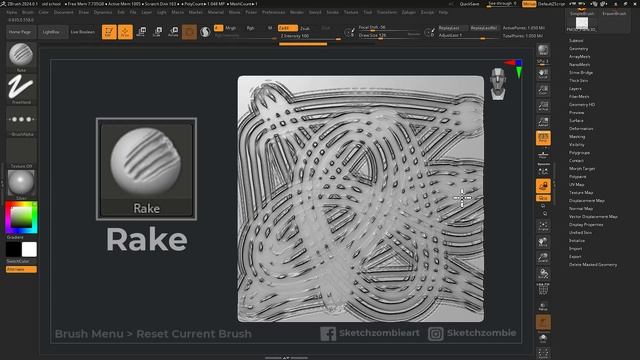Open the Material menu
This screenshot has height=360, width=640.
216,12
